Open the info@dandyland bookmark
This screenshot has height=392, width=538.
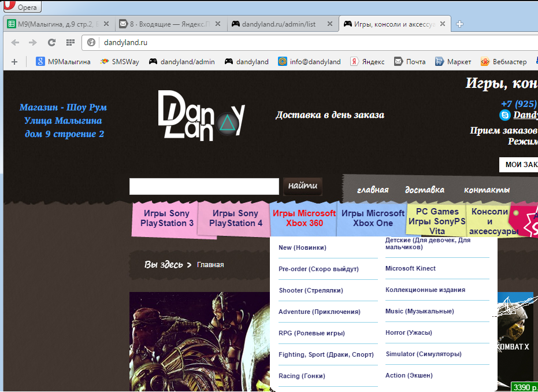[x=309, y=62]
